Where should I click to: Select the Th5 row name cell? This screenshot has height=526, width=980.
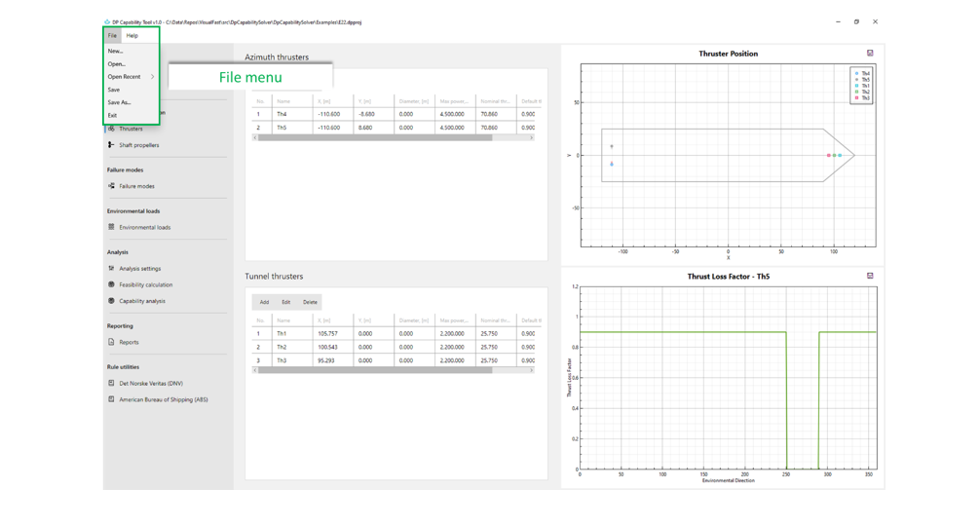pos(292,128)
